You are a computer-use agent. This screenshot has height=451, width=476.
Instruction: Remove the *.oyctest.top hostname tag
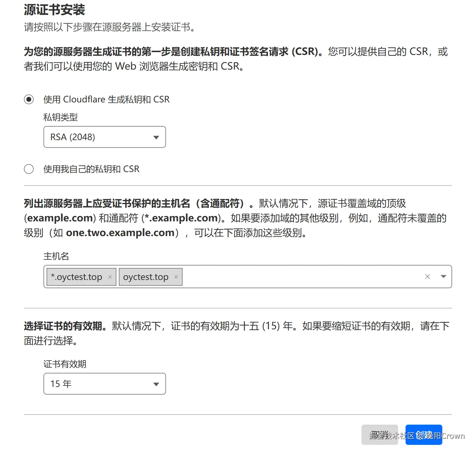click(x=110, y=277)
